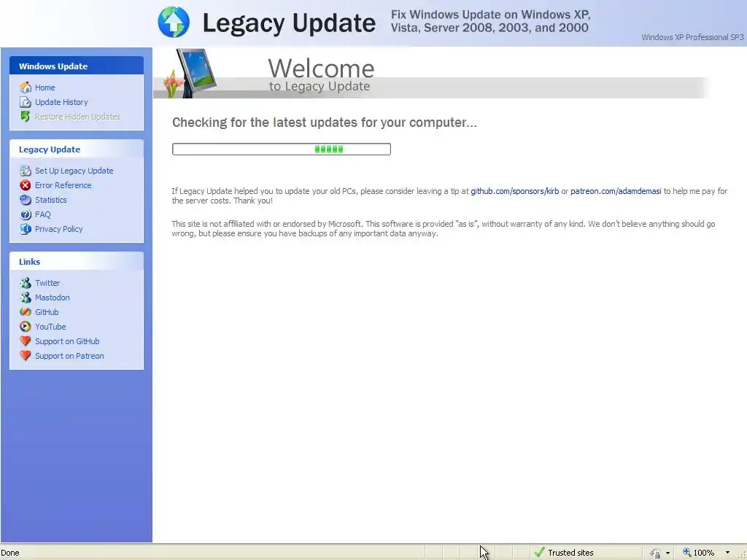Visit the Twitter link
The image size is (747, 560).
tap(47, 283)
